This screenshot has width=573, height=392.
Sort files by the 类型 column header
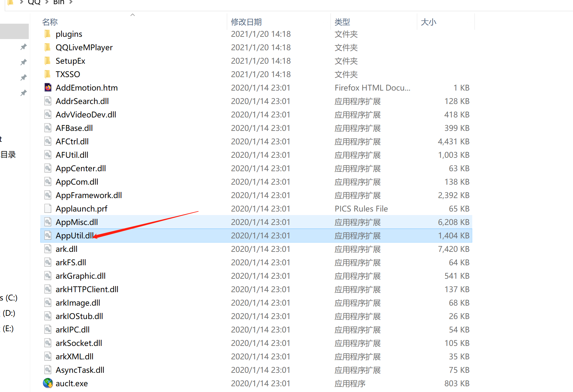[342, 22]
